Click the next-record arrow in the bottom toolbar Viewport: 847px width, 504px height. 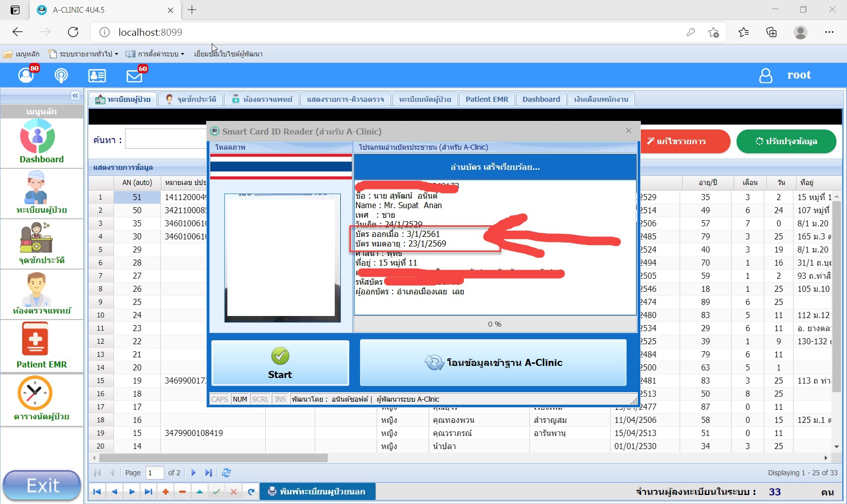tap(132, 491)
